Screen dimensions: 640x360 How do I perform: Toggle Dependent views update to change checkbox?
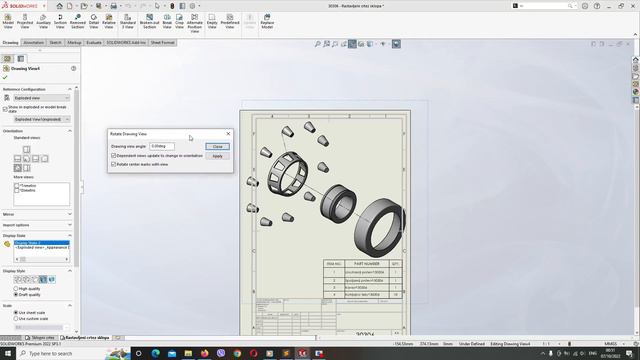point(113,156)
